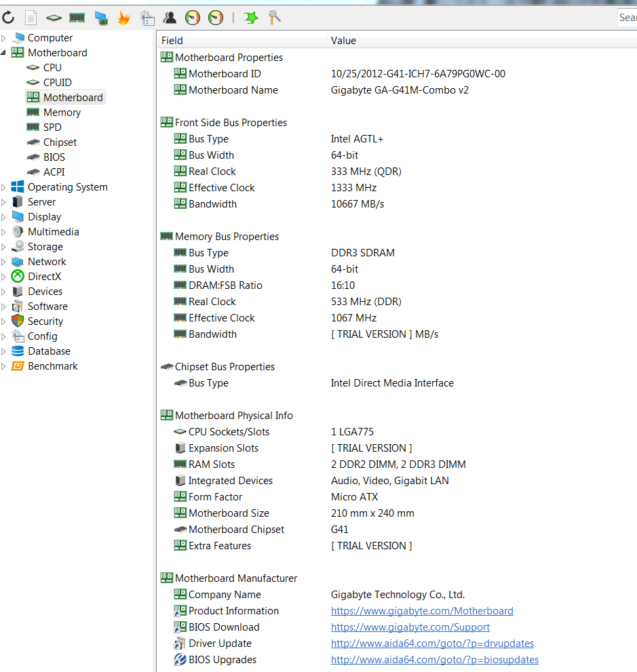
Task: Expand the Benchmark tree node
Action: coord(3,366)
